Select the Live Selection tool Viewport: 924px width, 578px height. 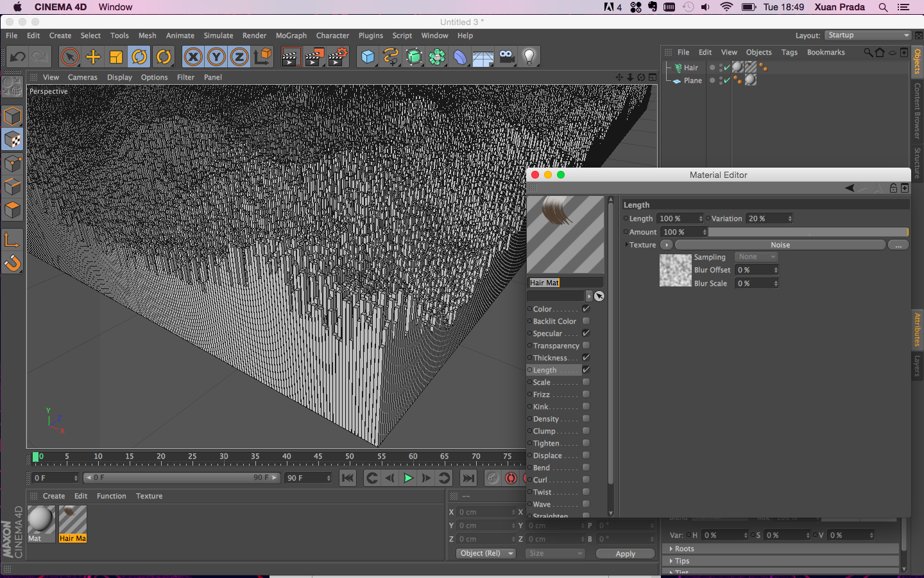(70, 57)
